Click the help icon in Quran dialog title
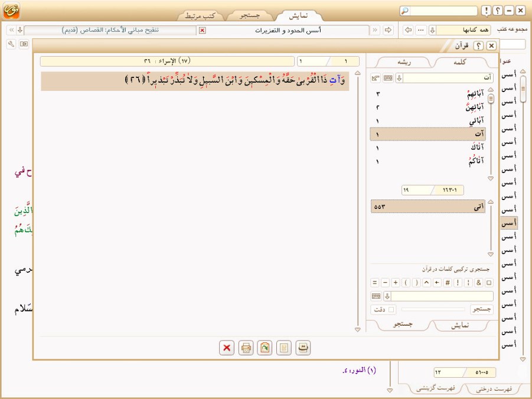Image resolution: width=532 pixels, height=399 pixels. [479, 45]
